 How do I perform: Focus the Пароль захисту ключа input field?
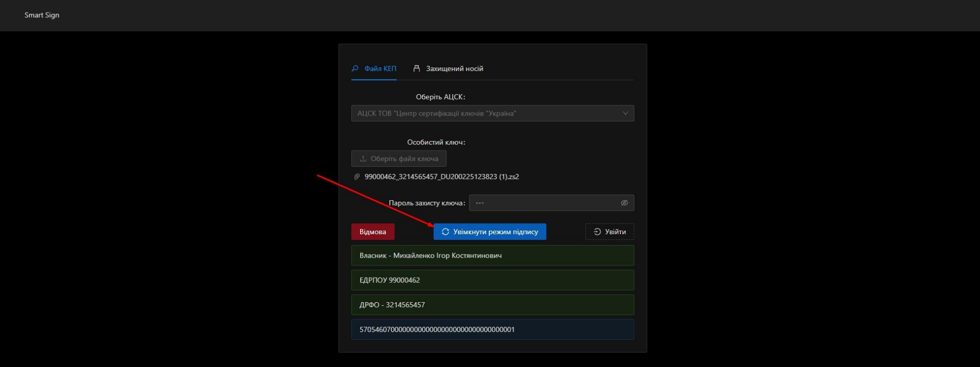tap(544, 203)
